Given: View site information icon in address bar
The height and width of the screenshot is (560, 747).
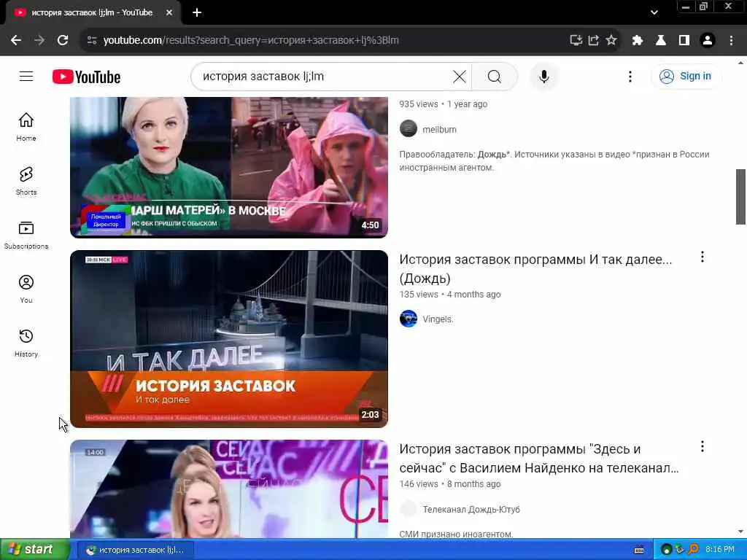Looking at the screenshot, I should [92, 41].
